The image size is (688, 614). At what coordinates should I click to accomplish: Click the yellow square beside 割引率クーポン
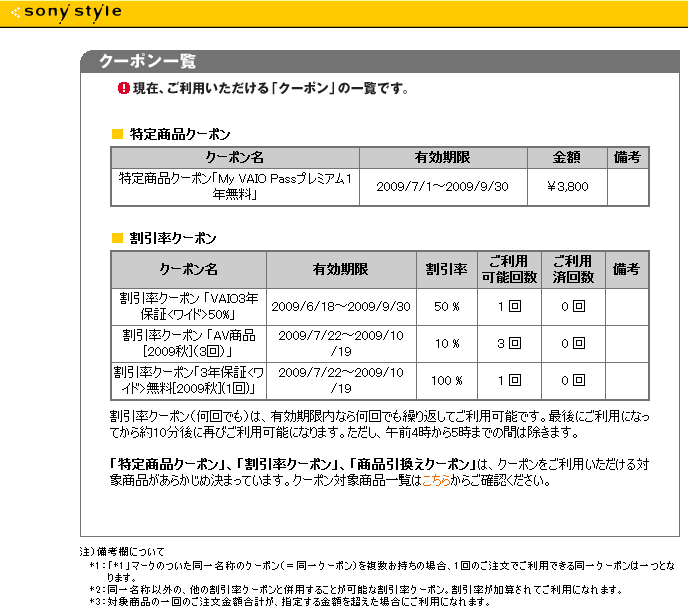pyautogui.click(x=118, y=238)
